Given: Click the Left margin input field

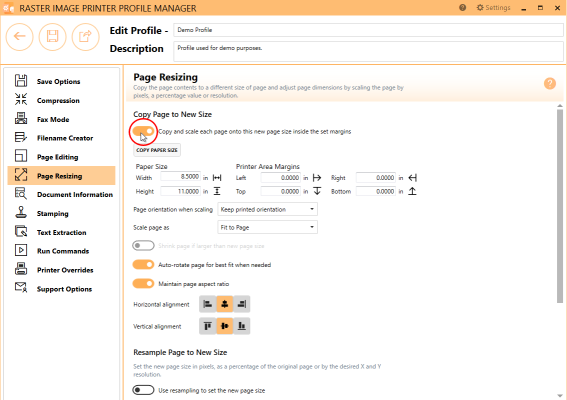Looking at the screenshot, I should click(x=281, y=178).
